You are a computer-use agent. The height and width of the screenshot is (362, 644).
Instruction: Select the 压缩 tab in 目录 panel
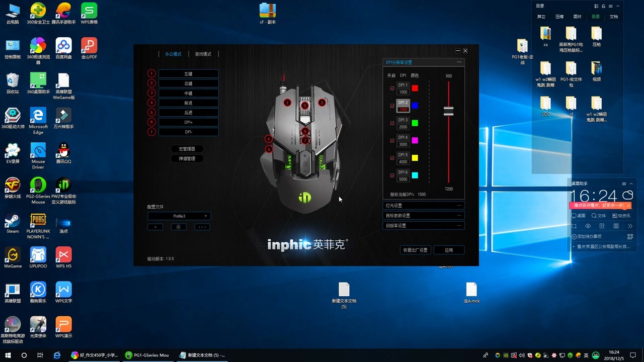click(x=559, y=17)
